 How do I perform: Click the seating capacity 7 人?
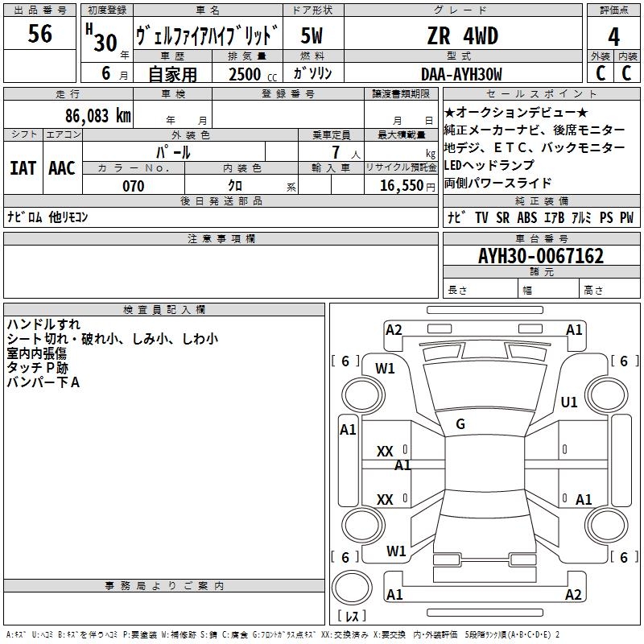[x=345, y=152]
